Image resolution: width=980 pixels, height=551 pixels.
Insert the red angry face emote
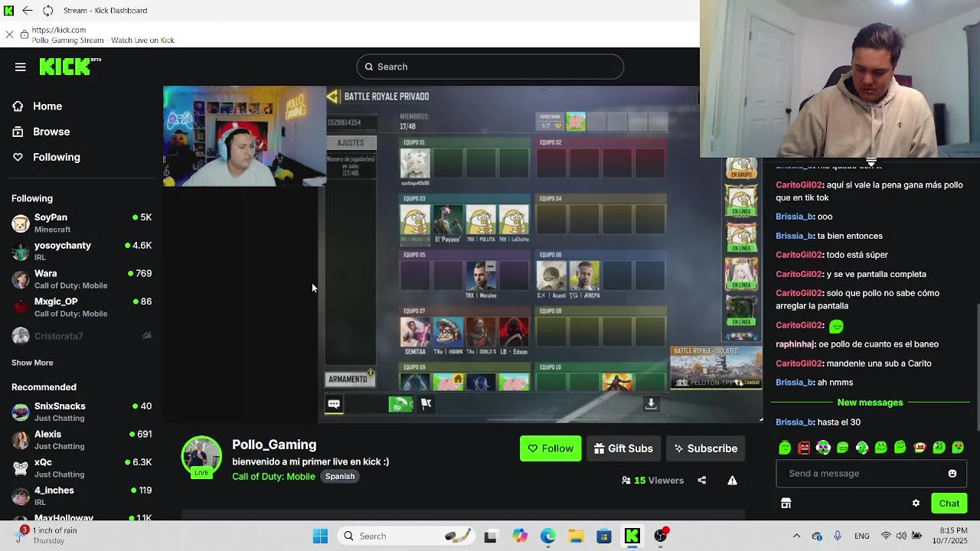pyautogui.click(x=804, y=448)
